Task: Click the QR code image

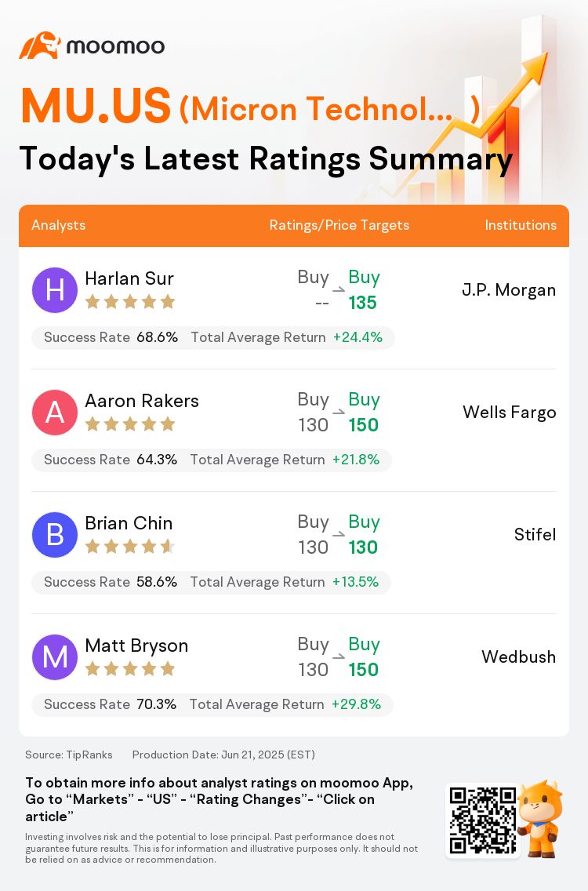Action: pyautogui.click(x=481, y=820)
